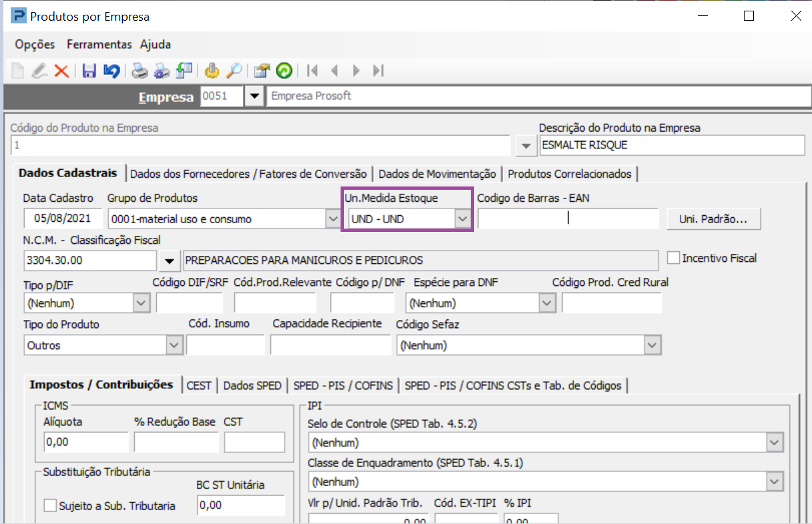Click the Prosoft application icon in the title bar
The image size is (812, 524).
(19, 16)
